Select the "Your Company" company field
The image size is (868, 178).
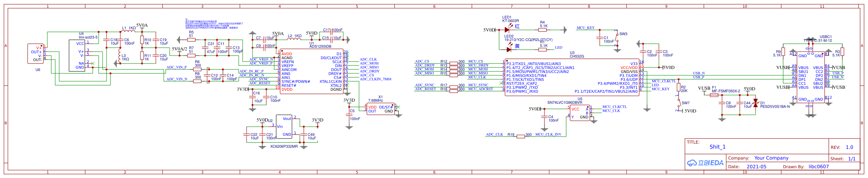point(771,158)
